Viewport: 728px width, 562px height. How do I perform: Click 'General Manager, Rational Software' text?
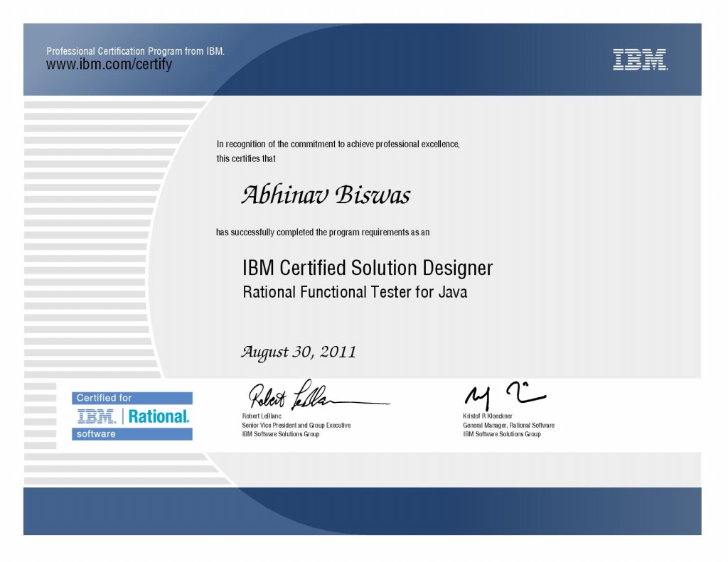pyautogui.click(x=508, y=425)
